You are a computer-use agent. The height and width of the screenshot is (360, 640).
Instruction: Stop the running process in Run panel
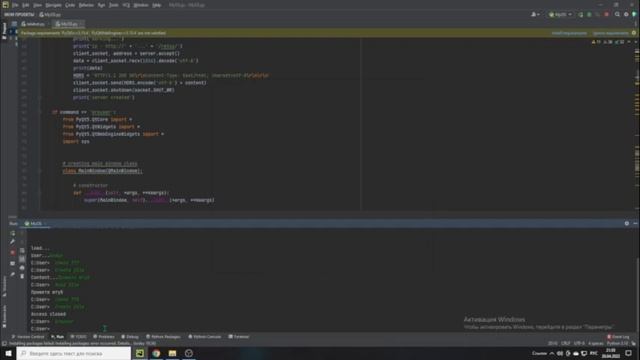13,253
